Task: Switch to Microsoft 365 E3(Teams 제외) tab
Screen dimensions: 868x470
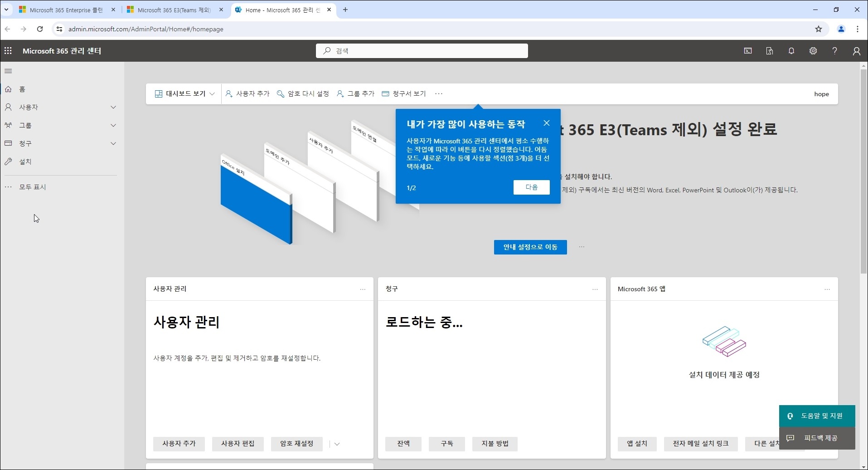Action: pyautogui.click(x=174, y=10)
